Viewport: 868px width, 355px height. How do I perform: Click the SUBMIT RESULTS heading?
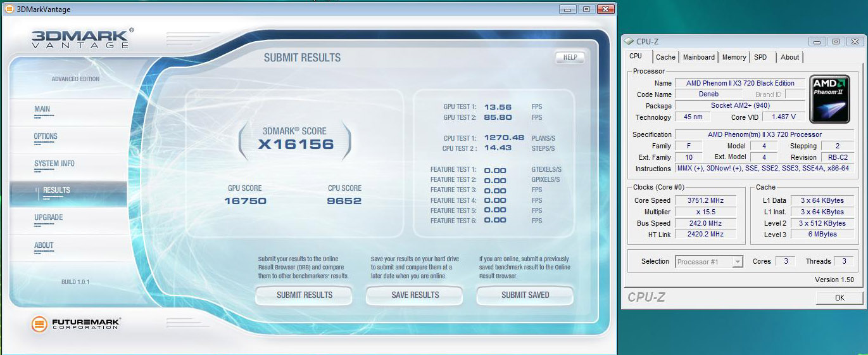302,58
